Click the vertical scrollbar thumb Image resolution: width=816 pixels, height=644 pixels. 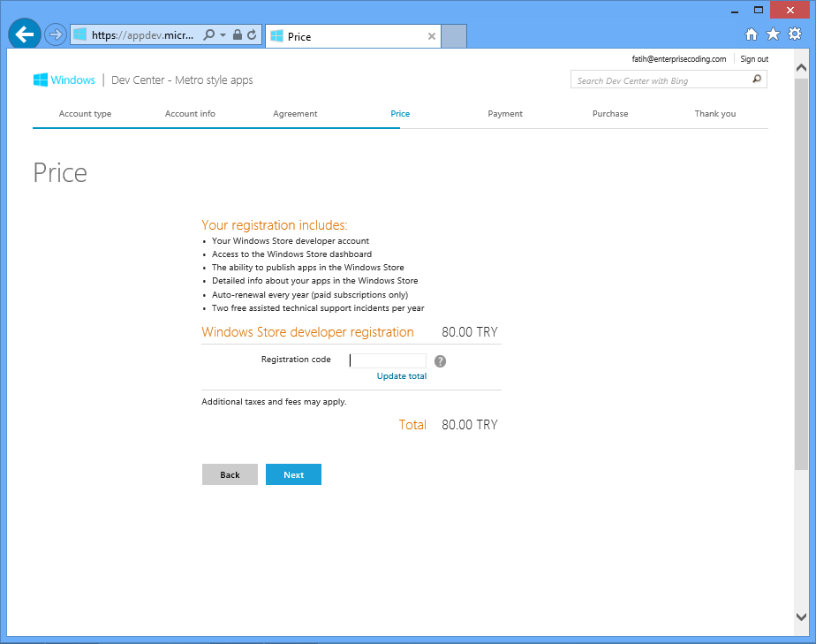point(802,274)
